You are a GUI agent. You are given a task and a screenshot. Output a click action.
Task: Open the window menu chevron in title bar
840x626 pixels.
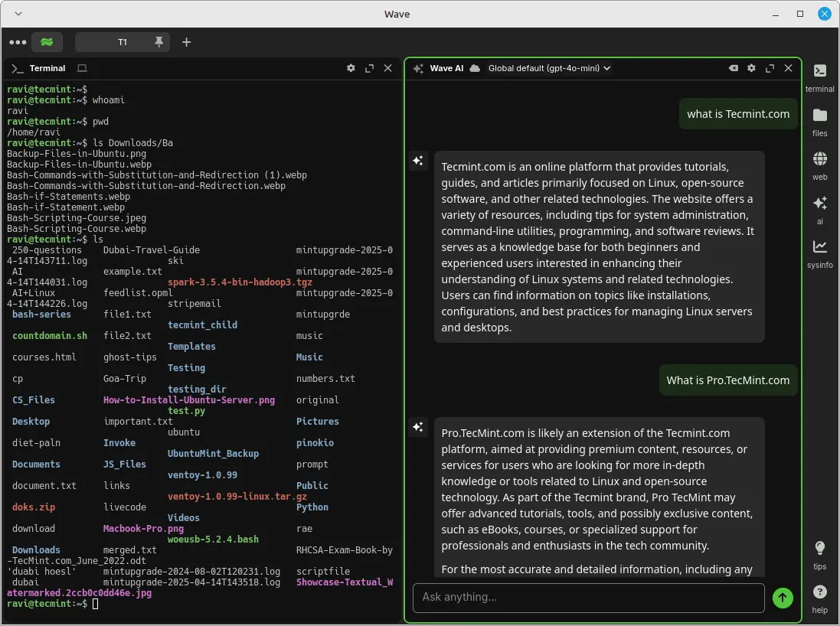18,13
